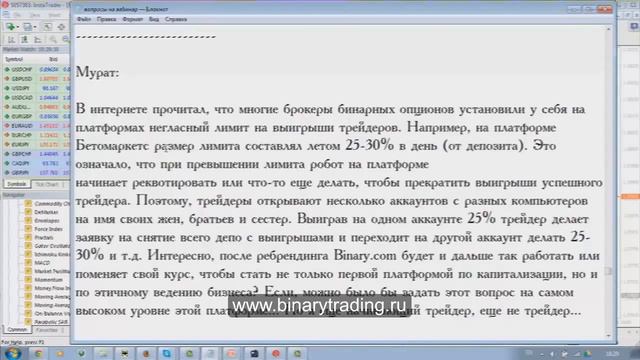Click the Bid column header
This screenshot has width=640, height=360.
53,60
